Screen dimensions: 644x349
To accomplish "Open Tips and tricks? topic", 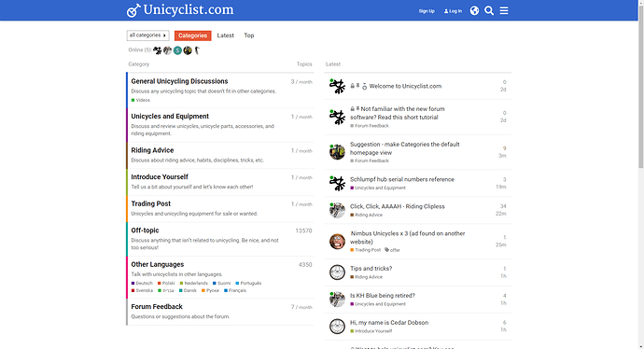I will coord(371,269).
